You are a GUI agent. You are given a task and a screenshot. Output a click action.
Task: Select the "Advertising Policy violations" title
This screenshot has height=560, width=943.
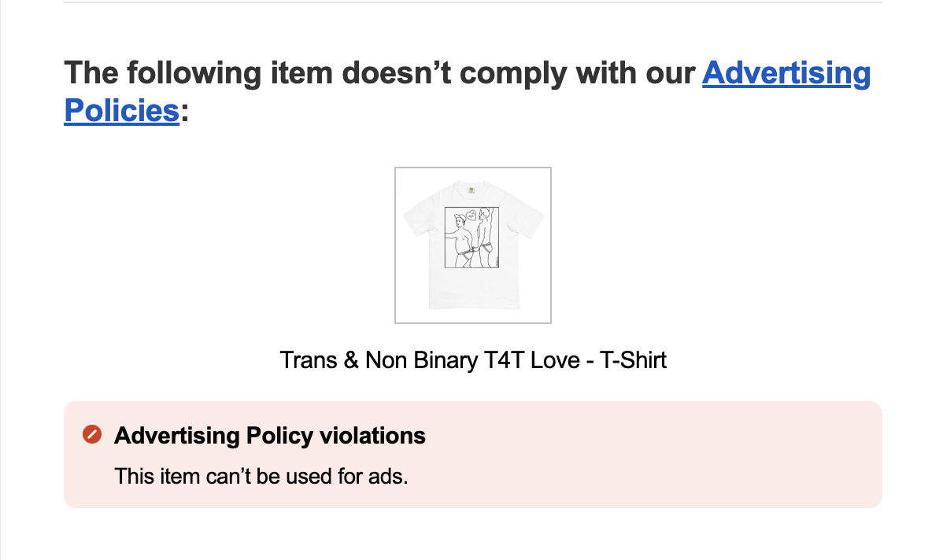(269, 436)
